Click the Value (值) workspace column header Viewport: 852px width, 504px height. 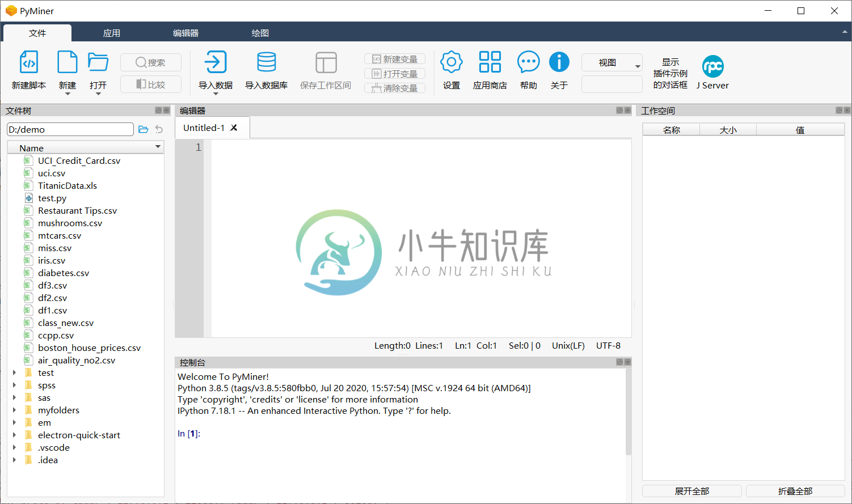click(800, 130)
